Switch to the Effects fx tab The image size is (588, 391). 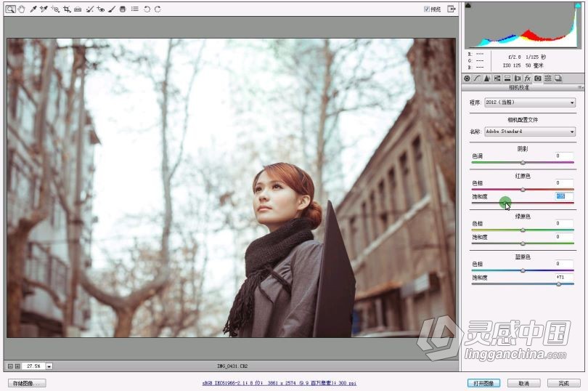click(528, 78)
